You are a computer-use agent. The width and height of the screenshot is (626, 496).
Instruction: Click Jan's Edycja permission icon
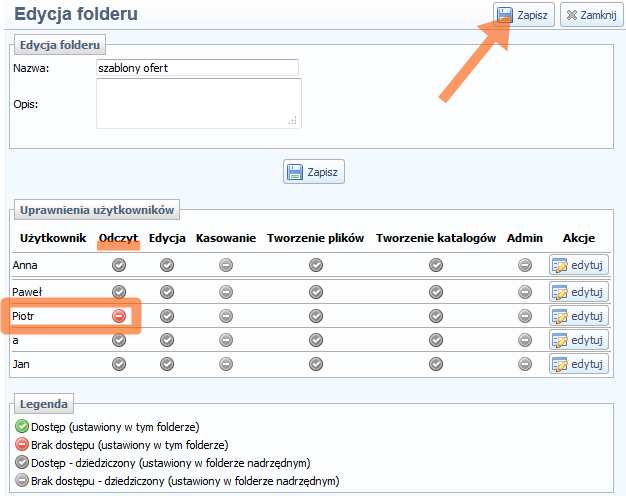(167, 364)
